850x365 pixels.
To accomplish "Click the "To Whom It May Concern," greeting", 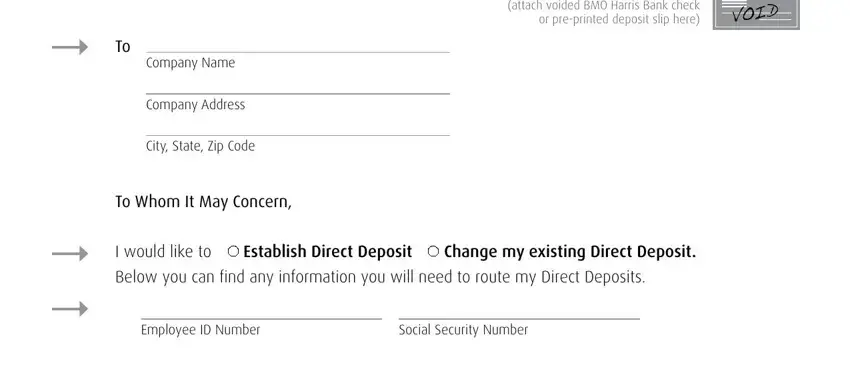I will (203, 202).
